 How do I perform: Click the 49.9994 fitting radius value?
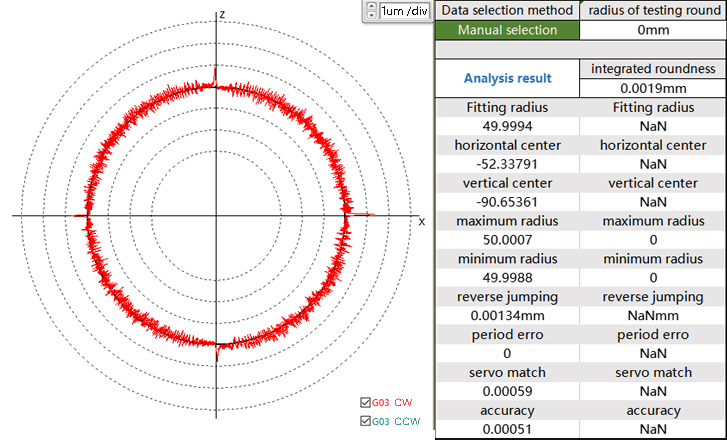coord(507,126)
